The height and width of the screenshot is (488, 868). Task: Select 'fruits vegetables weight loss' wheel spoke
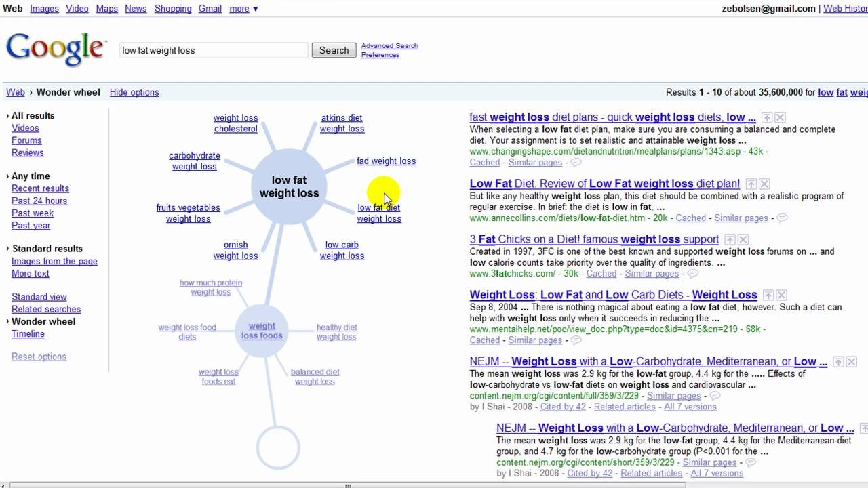pos(188,213)
